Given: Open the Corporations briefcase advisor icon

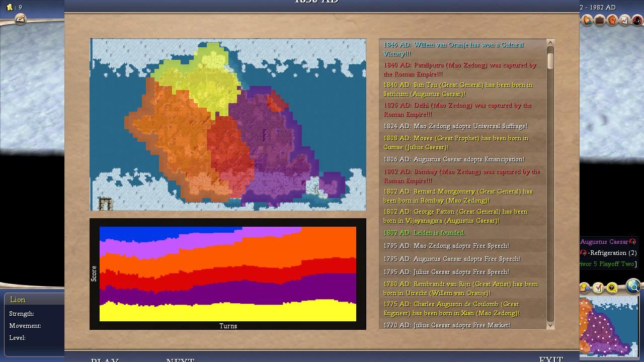Looking at the screenshot, I should click(x=600, y=21).
